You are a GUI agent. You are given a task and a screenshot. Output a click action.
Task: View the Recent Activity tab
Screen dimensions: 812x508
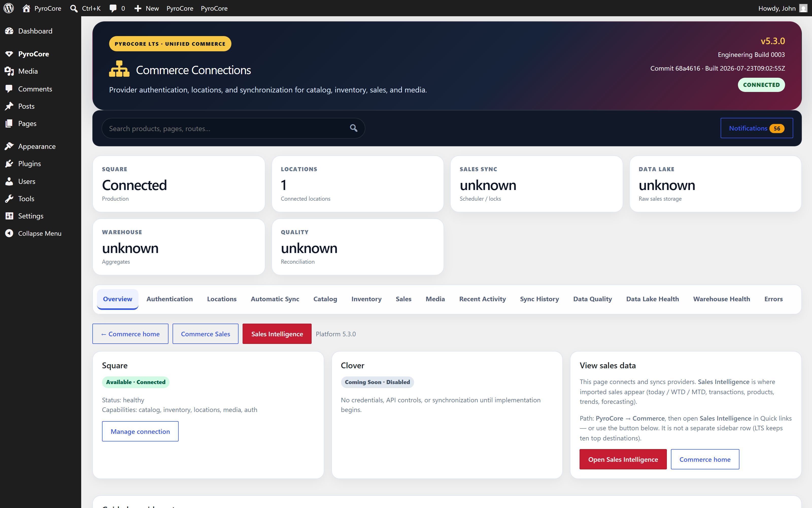tap(482, 299)
